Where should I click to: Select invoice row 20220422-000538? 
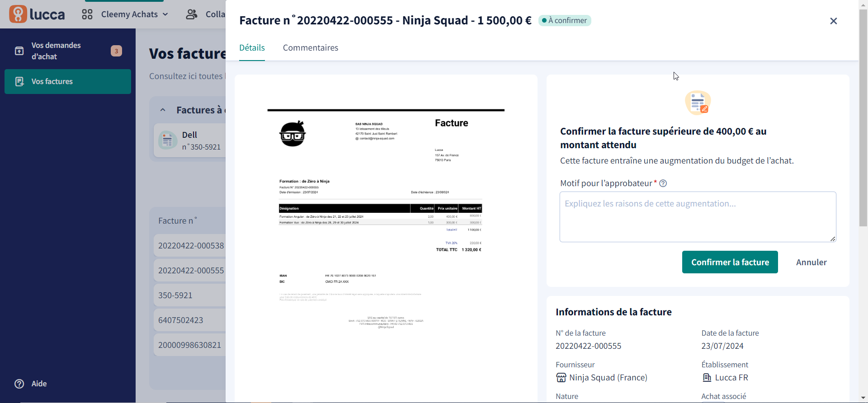pos(190,246)
